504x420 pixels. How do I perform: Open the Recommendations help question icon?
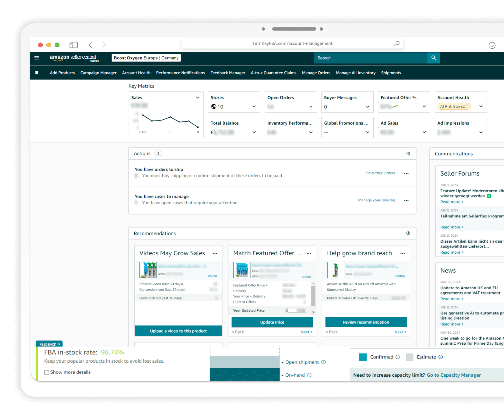408,233
